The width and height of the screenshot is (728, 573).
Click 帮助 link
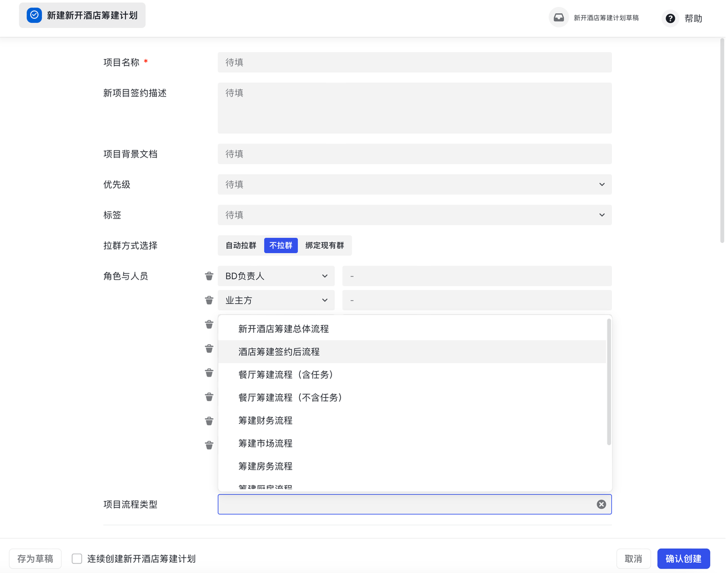pyautogui.click(x=693, y=19)
